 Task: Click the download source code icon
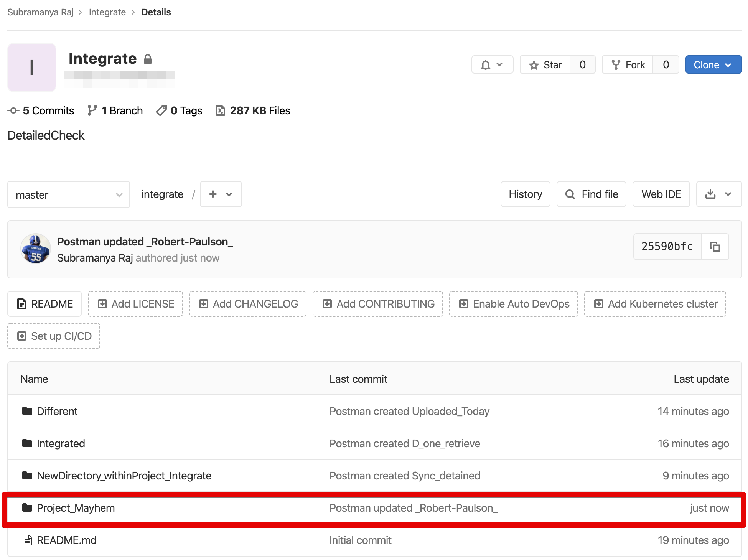click(x=710, y=194)
